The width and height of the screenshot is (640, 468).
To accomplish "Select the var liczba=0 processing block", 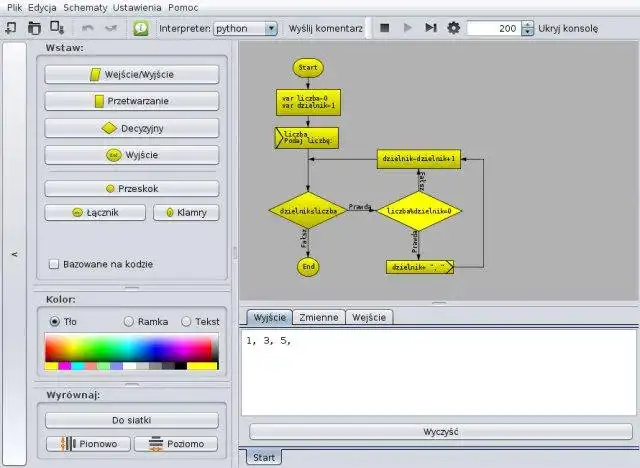I will click(308, 102).
